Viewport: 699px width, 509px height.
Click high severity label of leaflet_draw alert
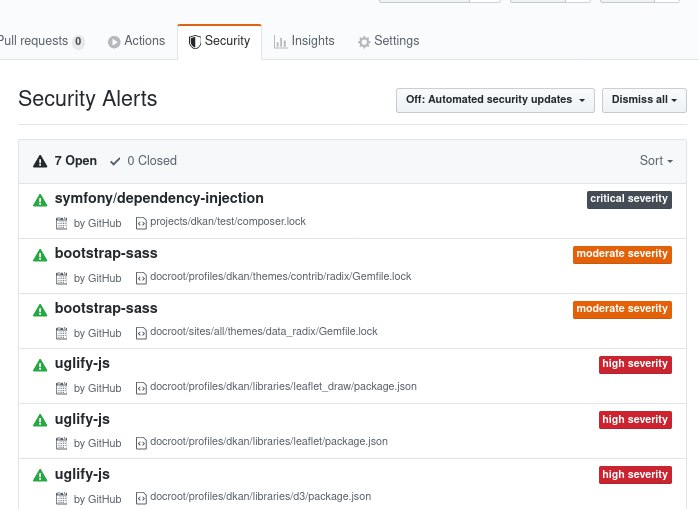point(635,365)
